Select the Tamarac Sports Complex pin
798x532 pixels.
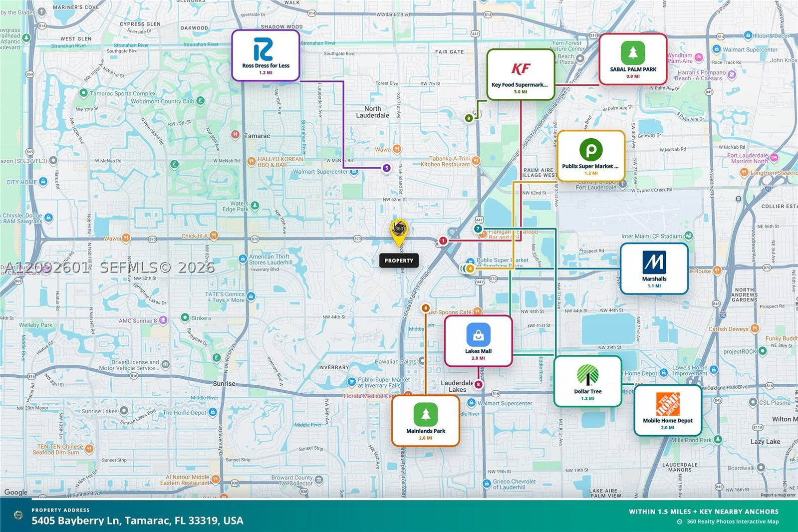click(83, 93)
